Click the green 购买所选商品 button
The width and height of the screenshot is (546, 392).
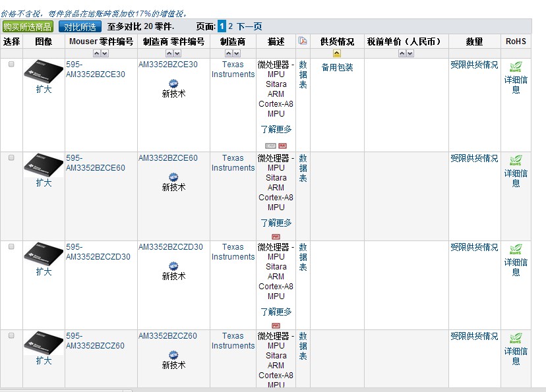tap(28, 27)
